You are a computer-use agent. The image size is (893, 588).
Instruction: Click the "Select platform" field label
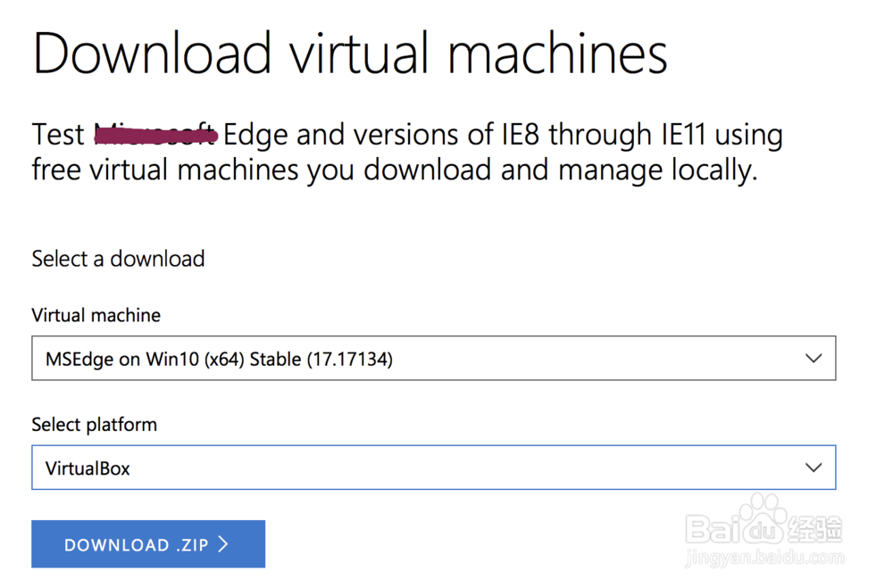tap(95, 425)
